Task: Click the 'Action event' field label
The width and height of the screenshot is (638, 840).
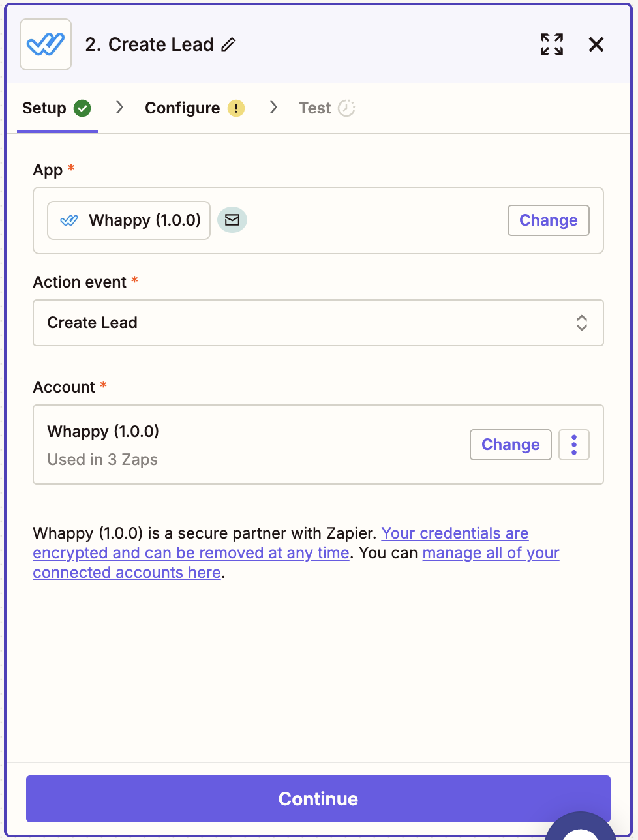Action: click(x=80, y=282)
